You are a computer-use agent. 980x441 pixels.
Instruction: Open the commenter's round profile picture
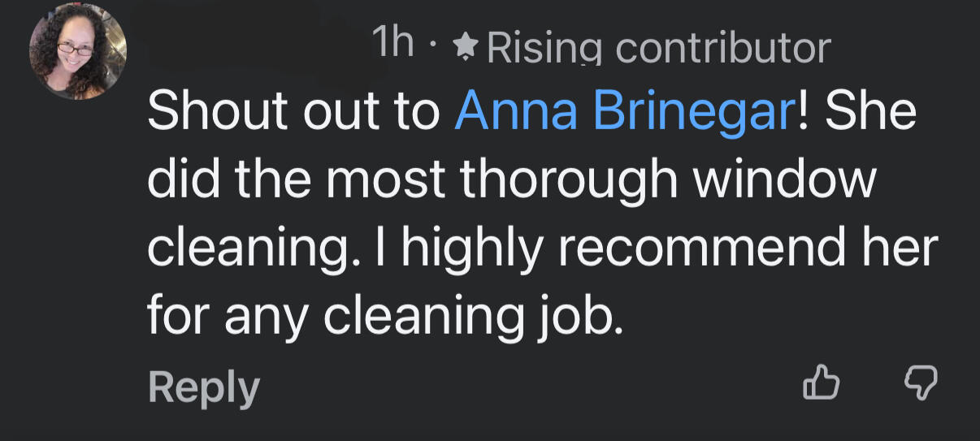pyautogui.click(x=78, y=51)
